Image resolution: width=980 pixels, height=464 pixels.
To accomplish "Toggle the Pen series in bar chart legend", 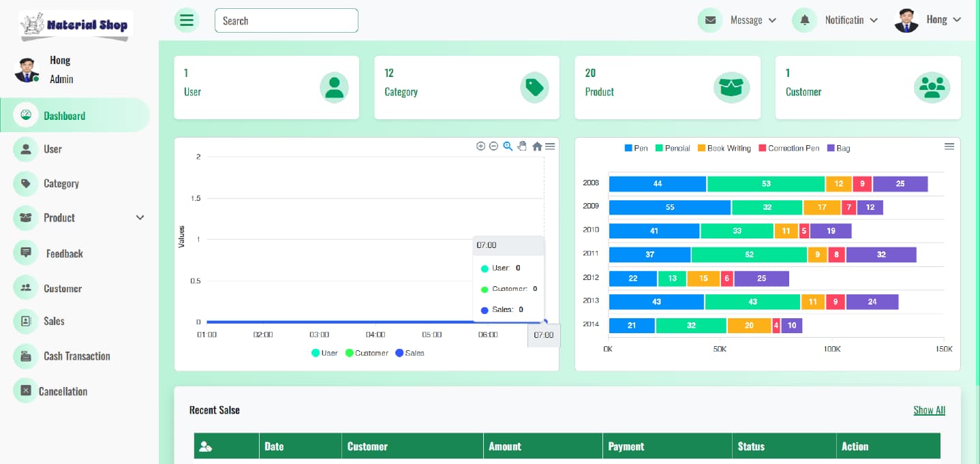I will 636,148.
